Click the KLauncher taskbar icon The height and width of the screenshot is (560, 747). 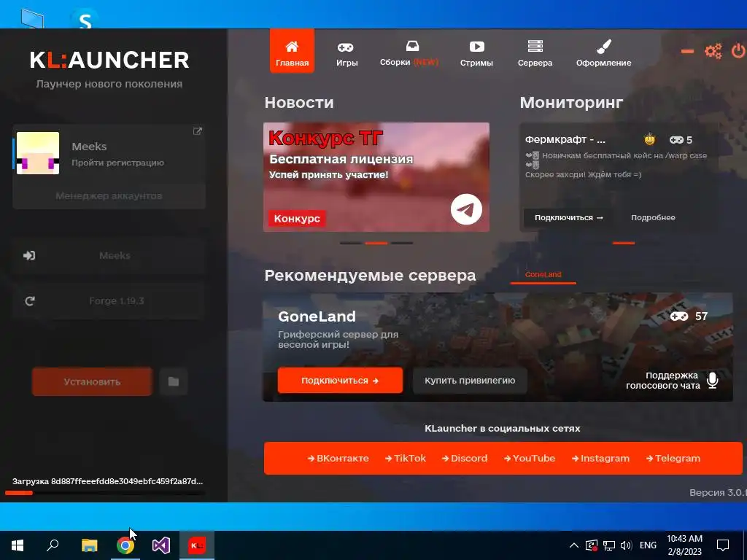coord(197,545)
